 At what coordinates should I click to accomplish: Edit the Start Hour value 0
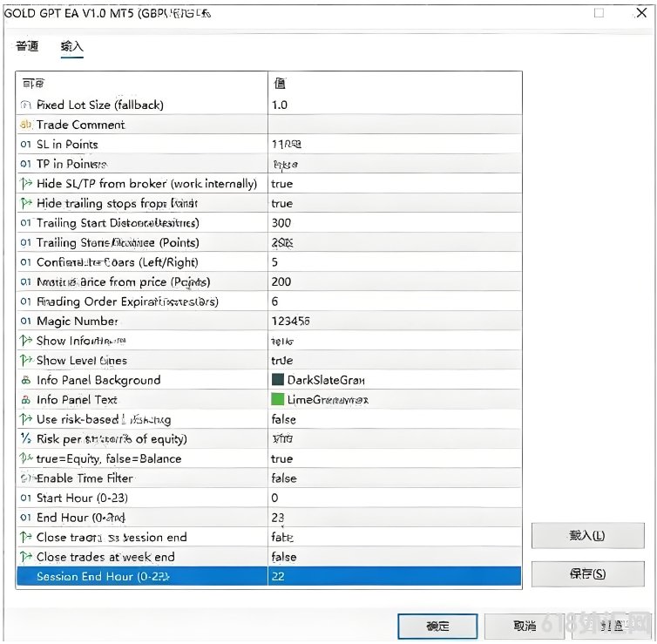click(x=395, y=498)
